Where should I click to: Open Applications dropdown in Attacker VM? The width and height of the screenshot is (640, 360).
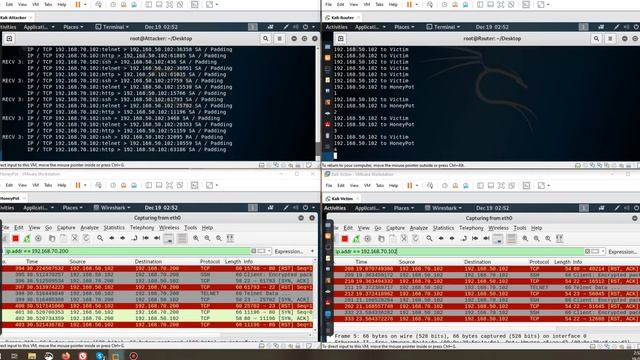click(x=39, y=27)
